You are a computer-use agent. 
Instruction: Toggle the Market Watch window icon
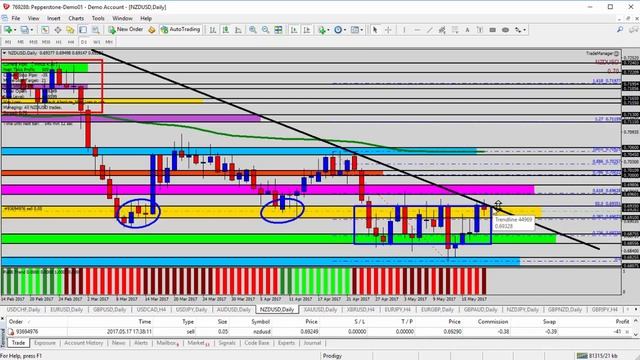45,30
